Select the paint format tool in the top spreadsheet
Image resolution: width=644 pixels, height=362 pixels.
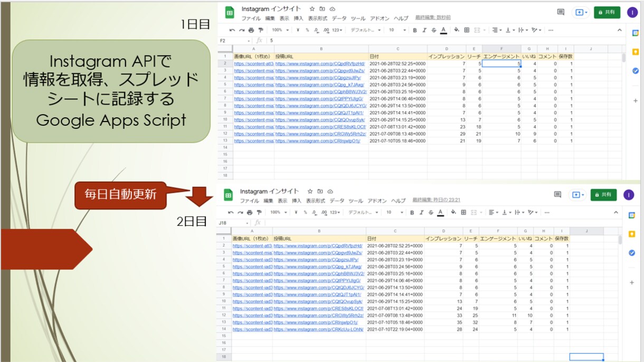[x=260, y=30]
